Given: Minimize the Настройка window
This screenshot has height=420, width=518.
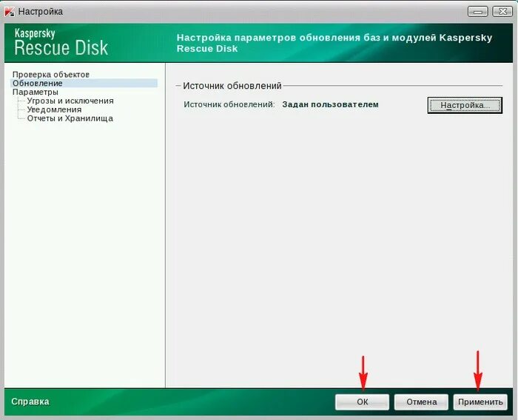Looking at the screenshot, I should click(x=478, y=12).
